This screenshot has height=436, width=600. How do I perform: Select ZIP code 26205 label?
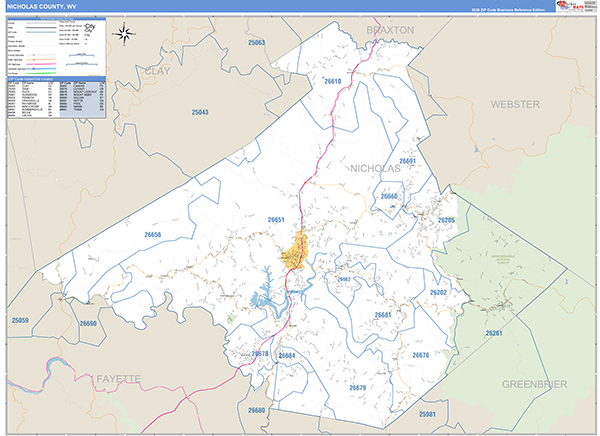point(446,220)
